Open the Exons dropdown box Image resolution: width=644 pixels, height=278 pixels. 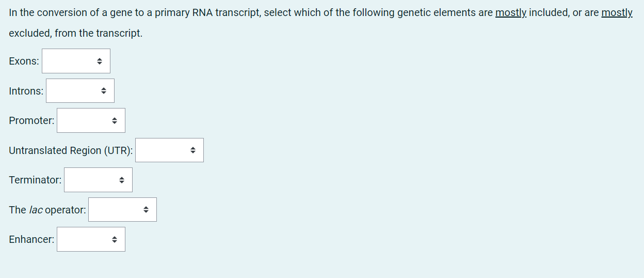pyautogui.click(x=76, y=61)
